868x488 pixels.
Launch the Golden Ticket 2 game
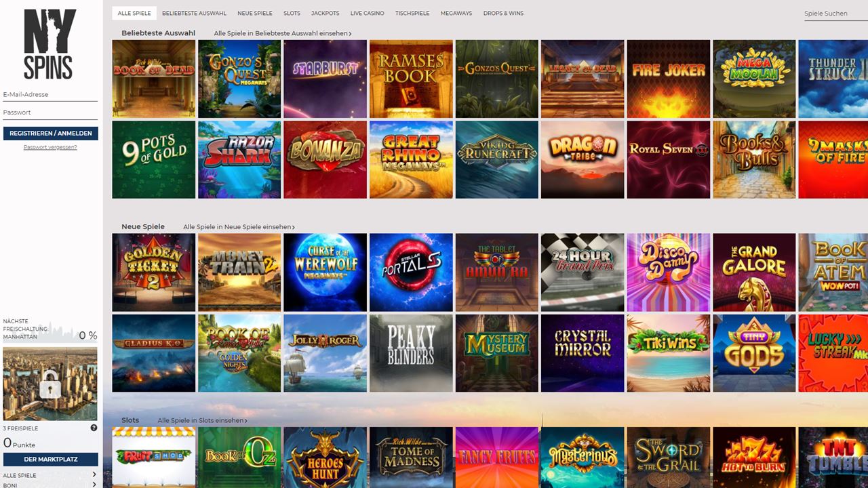154,272
